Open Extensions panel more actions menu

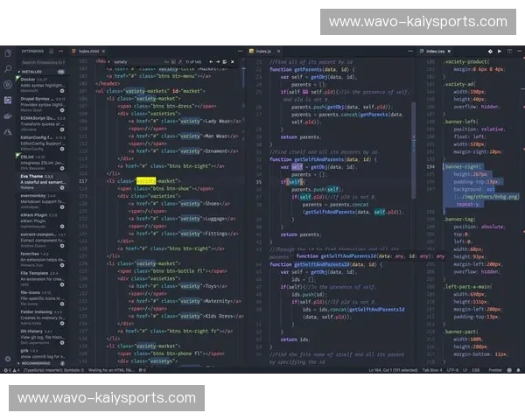point(62,52)
